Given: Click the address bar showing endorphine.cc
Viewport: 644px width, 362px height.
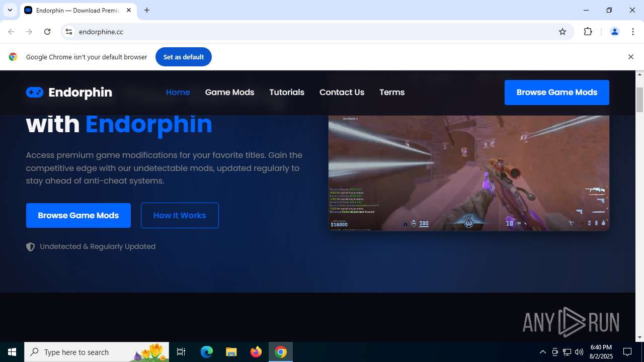Looking at the screenshot, I should point(317,32).
